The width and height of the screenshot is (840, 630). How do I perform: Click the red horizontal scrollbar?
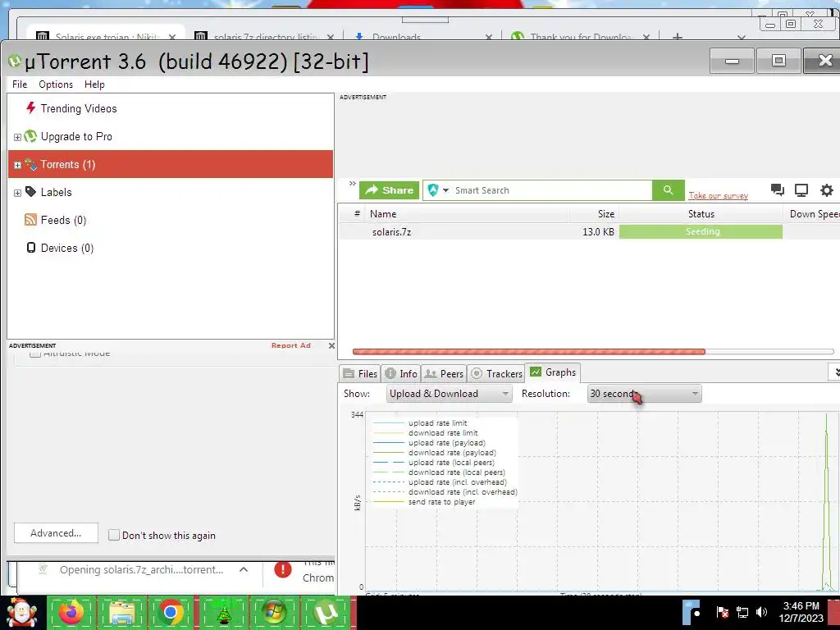529,352
